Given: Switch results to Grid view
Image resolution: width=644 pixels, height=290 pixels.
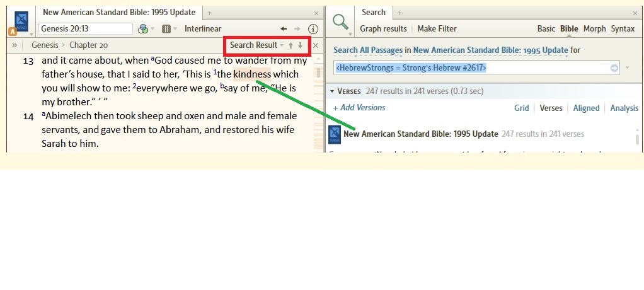Looking at the screenshot, I should click(522, 108).
